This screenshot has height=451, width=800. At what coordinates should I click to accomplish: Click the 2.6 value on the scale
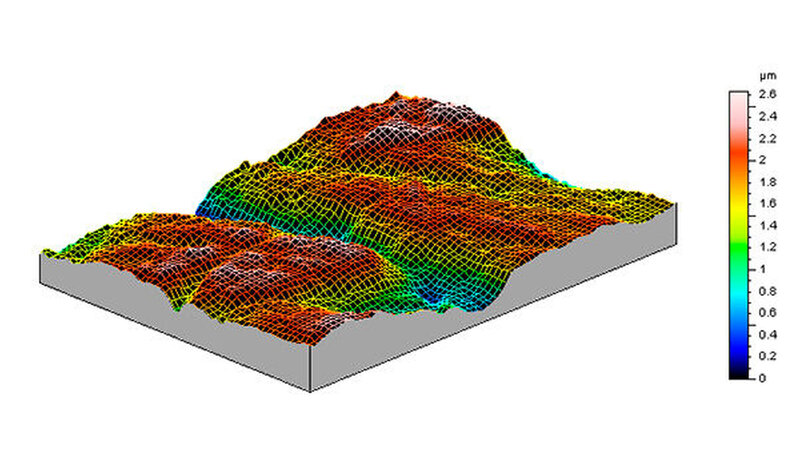point(767,94)
